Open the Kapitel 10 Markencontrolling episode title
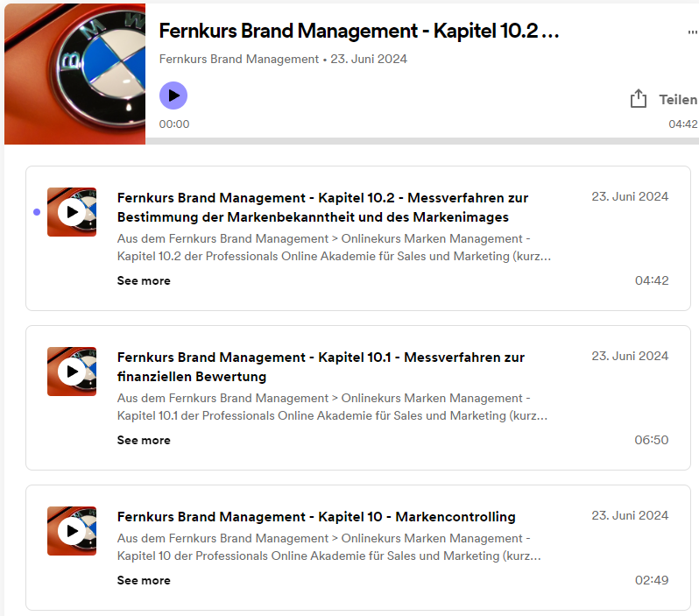This screenshot has height=616, width=699. click(x=316, y=517)
